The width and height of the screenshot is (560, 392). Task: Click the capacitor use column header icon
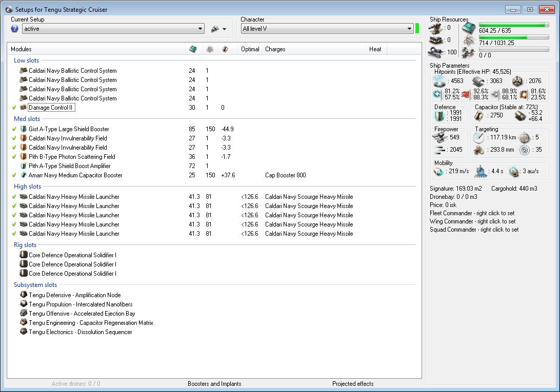[225, 49]
